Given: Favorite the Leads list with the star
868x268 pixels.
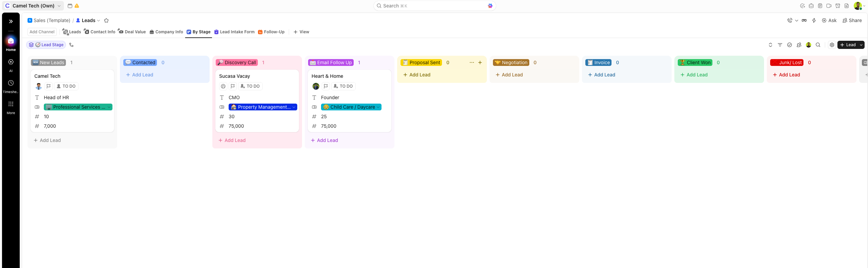Looking at the screenshot, I should (106, 20).
